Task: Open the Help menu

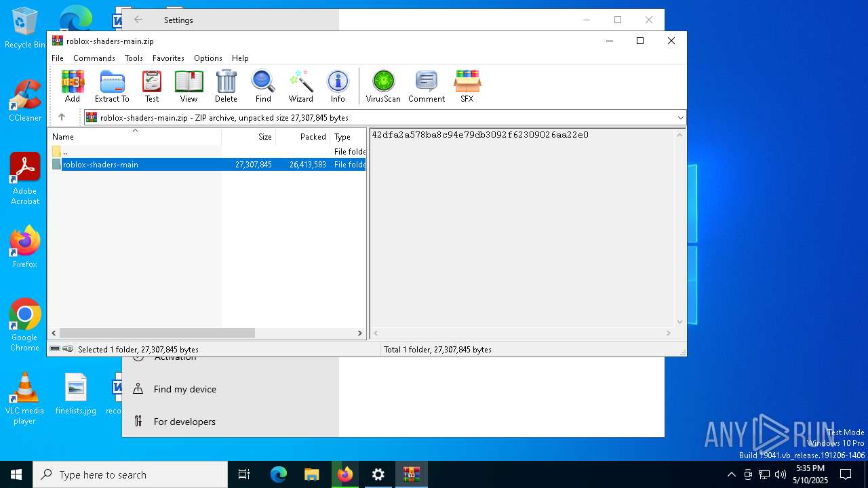Action: point(240,58)
